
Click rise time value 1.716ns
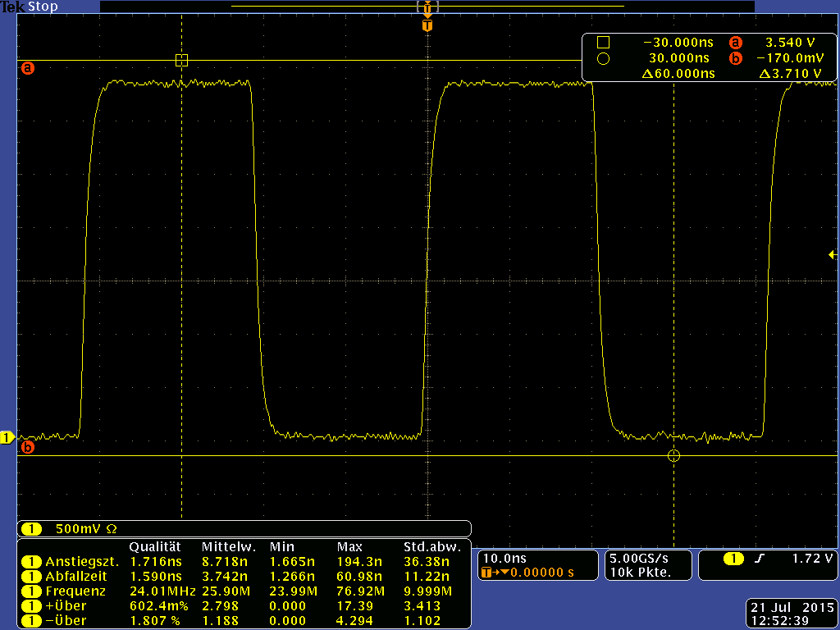click(x=156, y=562)
